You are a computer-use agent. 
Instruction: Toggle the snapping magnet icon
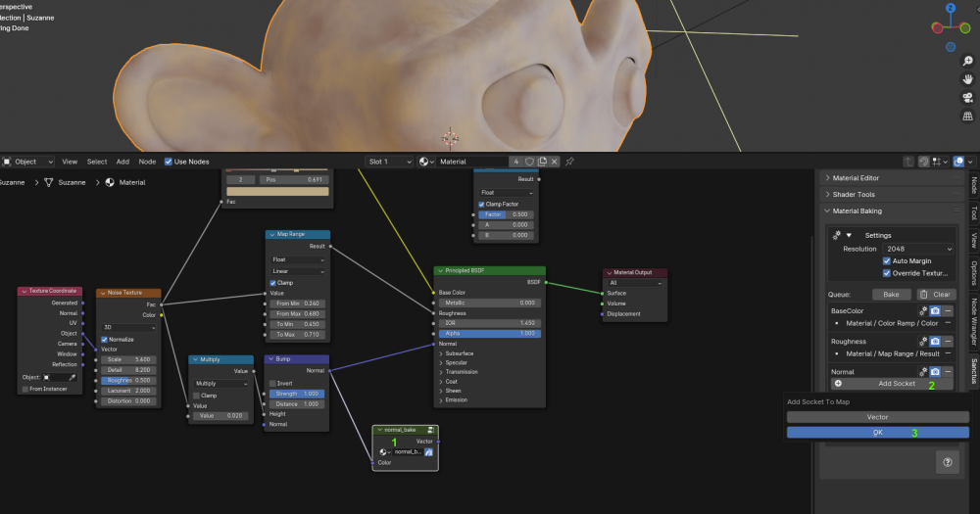click(924, 162)
